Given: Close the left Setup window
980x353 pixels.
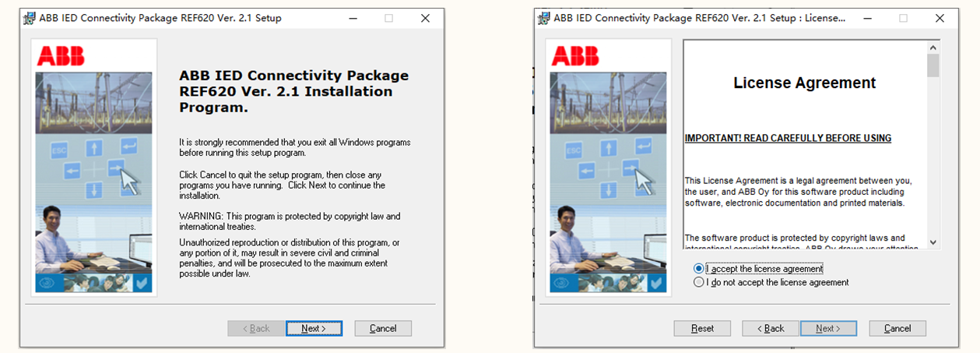Looking at the screenshot, I should click(x=424, y=18).
